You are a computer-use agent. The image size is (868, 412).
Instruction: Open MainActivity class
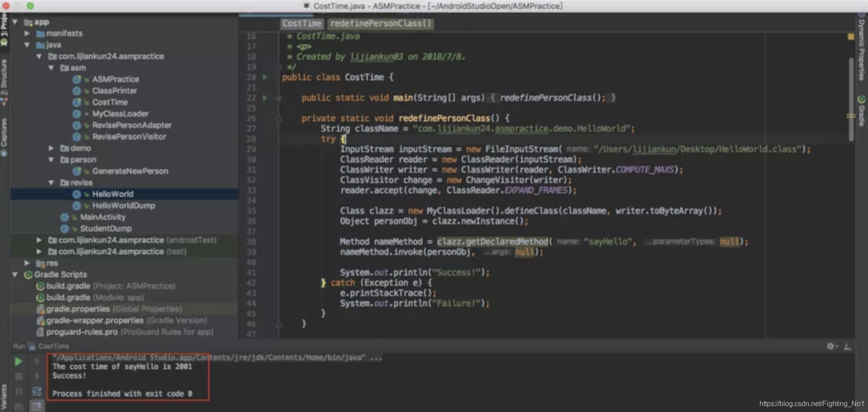(x=102, y=217)
